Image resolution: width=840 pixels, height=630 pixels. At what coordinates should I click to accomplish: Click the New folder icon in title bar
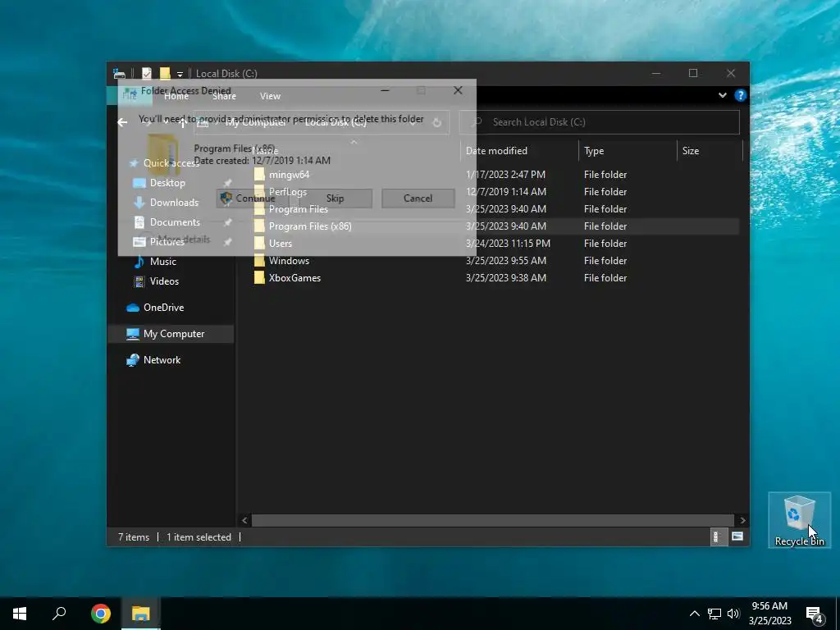click(x=165, y=73)
